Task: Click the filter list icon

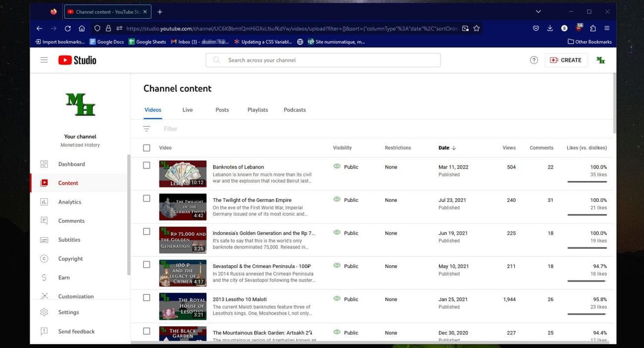Action: [147, 129]
